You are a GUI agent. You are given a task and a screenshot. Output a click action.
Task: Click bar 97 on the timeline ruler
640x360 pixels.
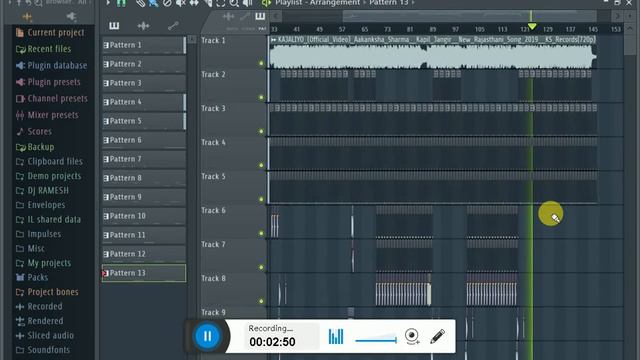click(456, 29)
